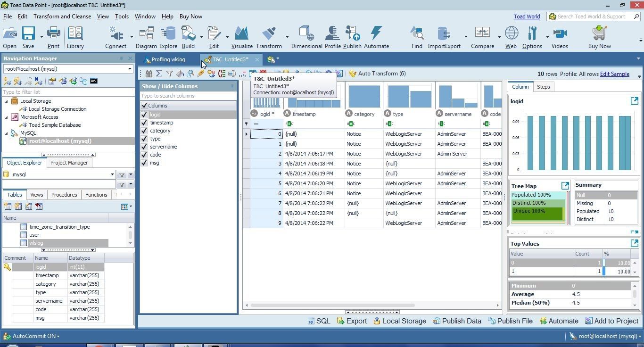644x347 pixels.
Task: Open the Automate tool
Action: click(376, 37)
